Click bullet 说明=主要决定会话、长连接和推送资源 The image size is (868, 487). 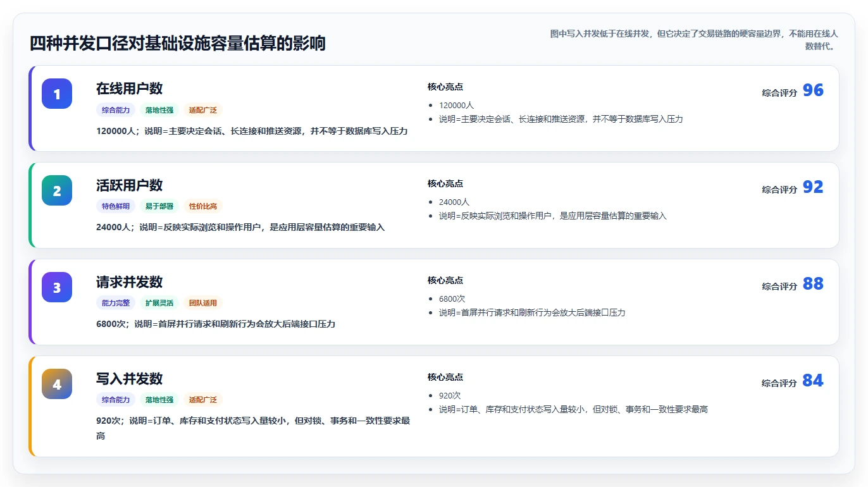coord(561,120)
